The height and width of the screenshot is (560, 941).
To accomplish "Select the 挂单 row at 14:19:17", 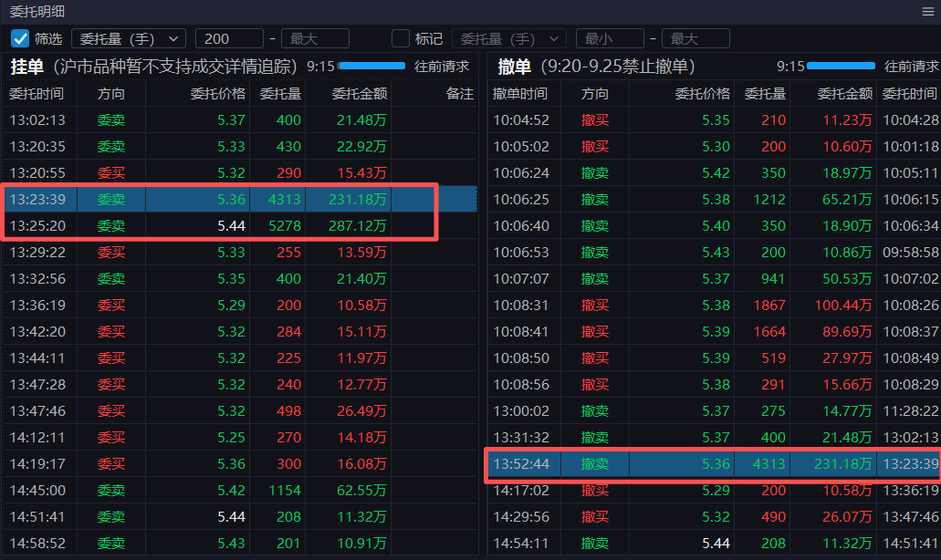I will click(x=240, y=463).
